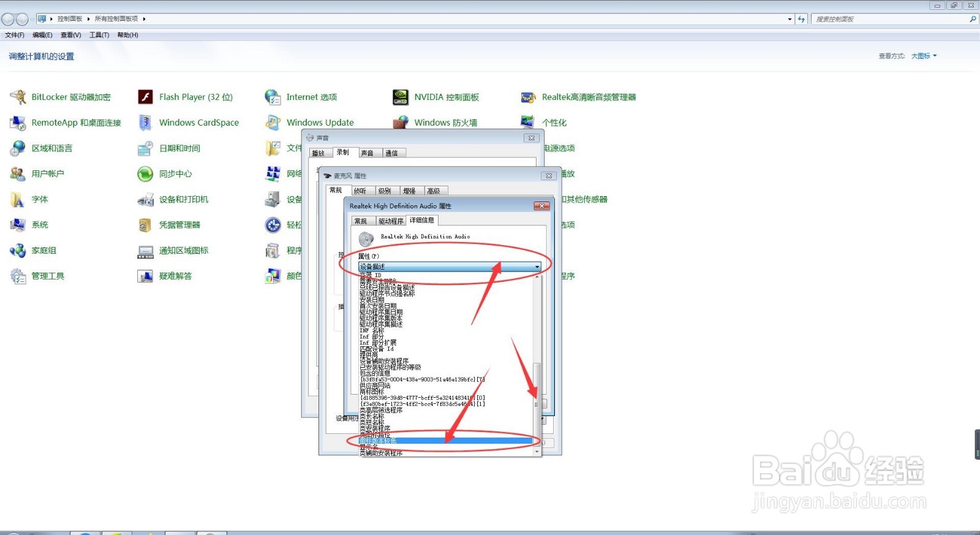The width and height of the screenshot is (980, 535).
Task: Switch to 通信 tab in 声音 window
Action: coord(394,153)
